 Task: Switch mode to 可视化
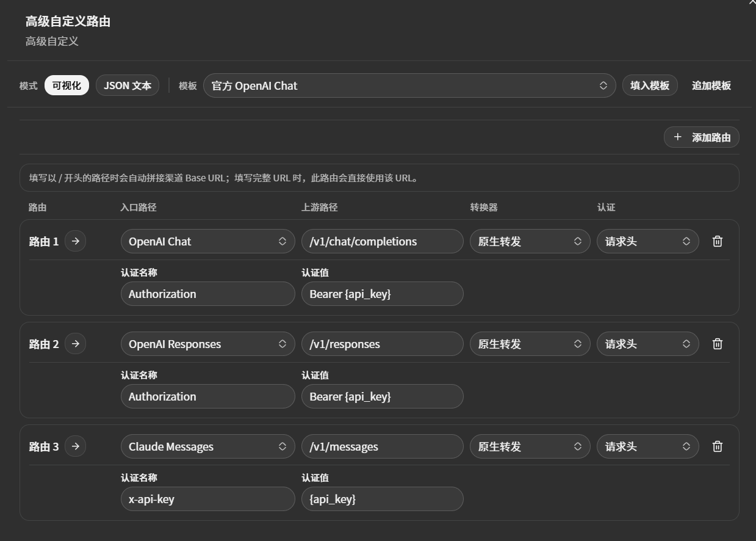click(x=67, y=85)
